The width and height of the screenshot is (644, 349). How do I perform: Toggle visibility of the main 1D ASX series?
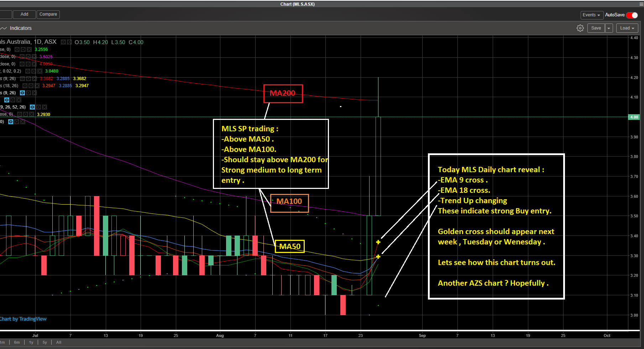[x=63, y=42]
